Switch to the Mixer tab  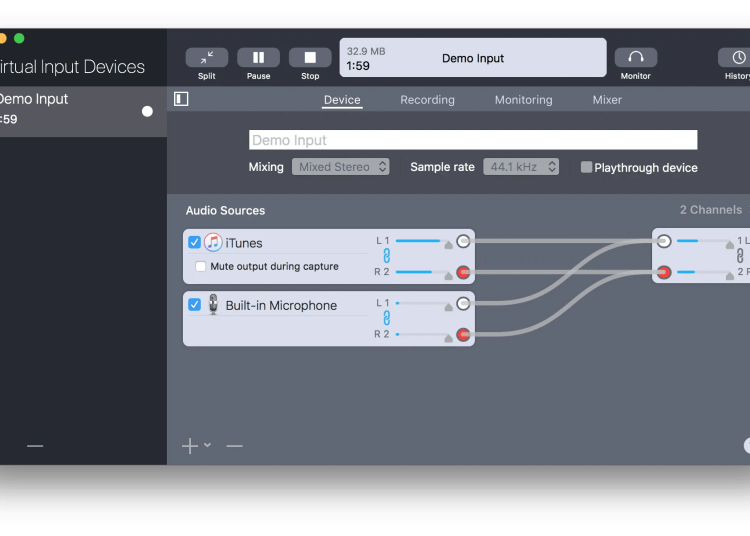607,100
